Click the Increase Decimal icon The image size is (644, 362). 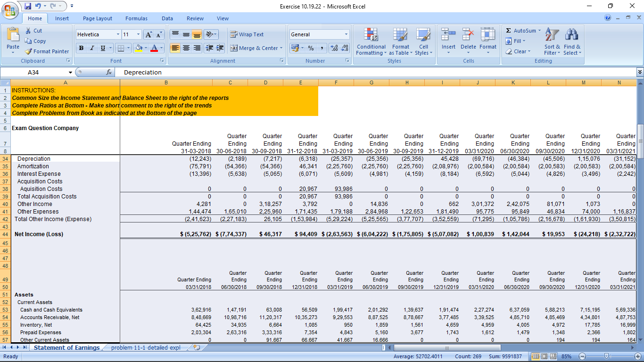coord(333,48)
